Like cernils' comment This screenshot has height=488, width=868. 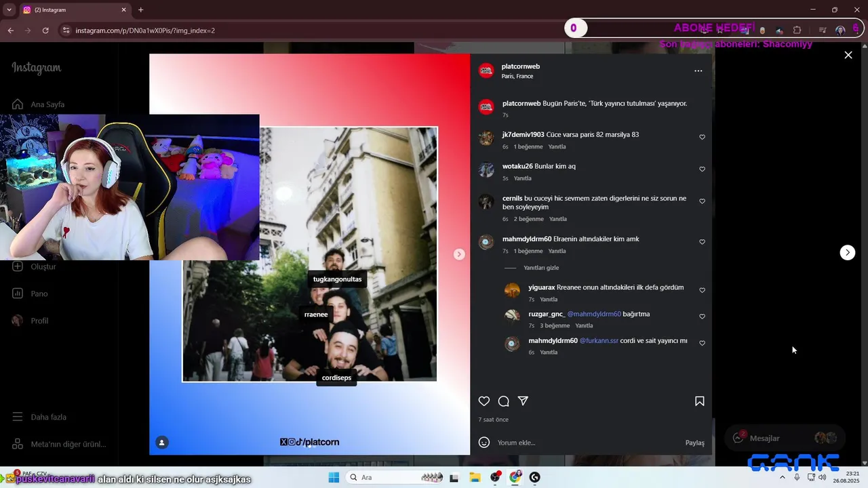[x=702, y=201]
